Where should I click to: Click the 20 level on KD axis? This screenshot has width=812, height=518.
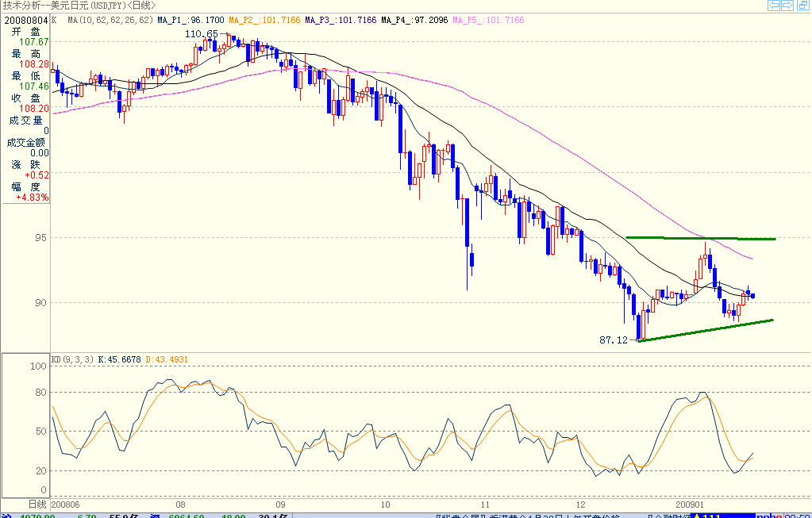(40, 471)
